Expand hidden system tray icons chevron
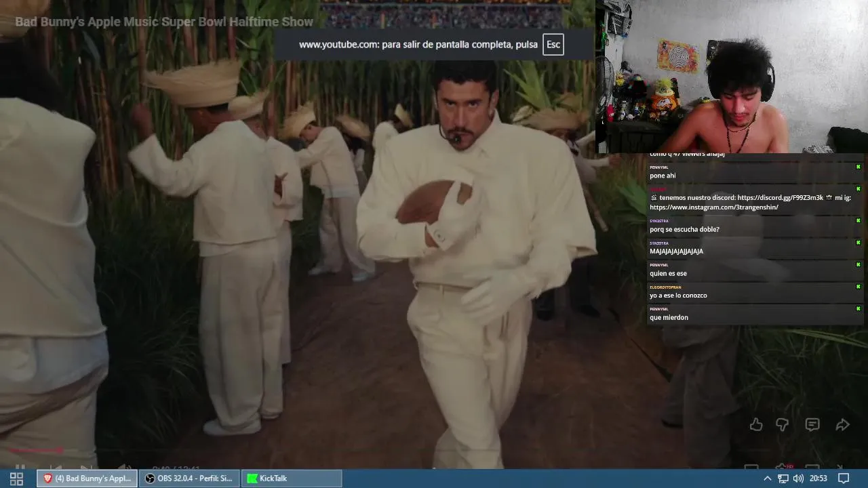This screenshot has width=868, height=488. (x=768, y=479)
